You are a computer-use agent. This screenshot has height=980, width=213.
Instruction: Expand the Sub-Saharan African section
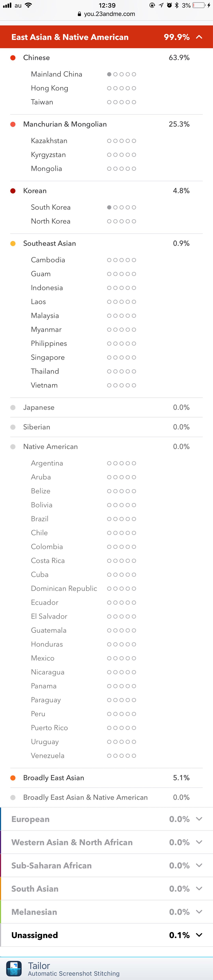199,865
